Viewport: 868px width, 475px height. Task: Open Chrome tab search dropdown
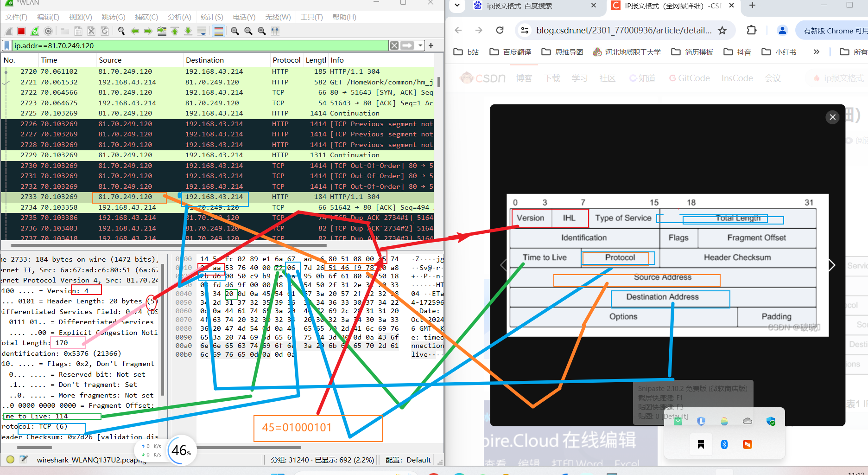[457, 6]
